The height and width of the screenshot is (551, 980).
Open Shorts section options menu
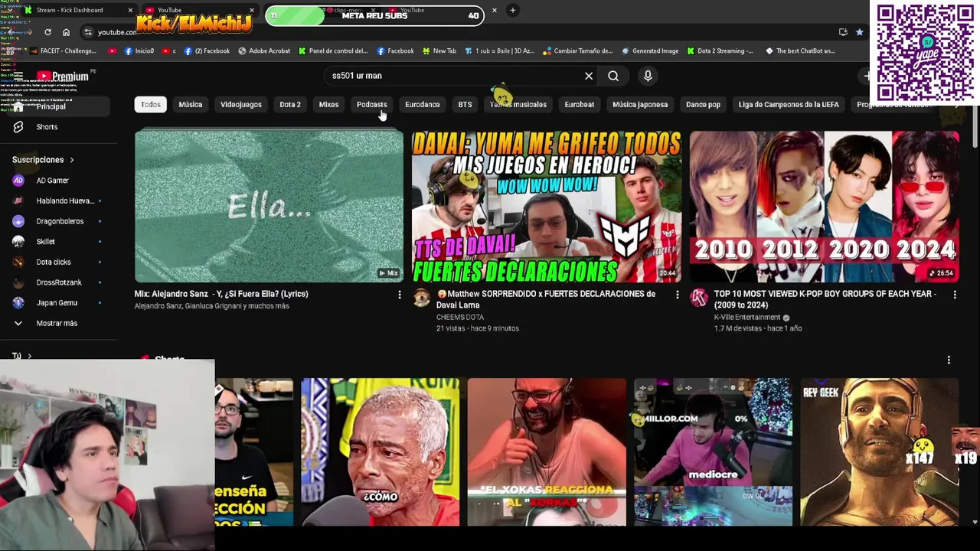949,360
